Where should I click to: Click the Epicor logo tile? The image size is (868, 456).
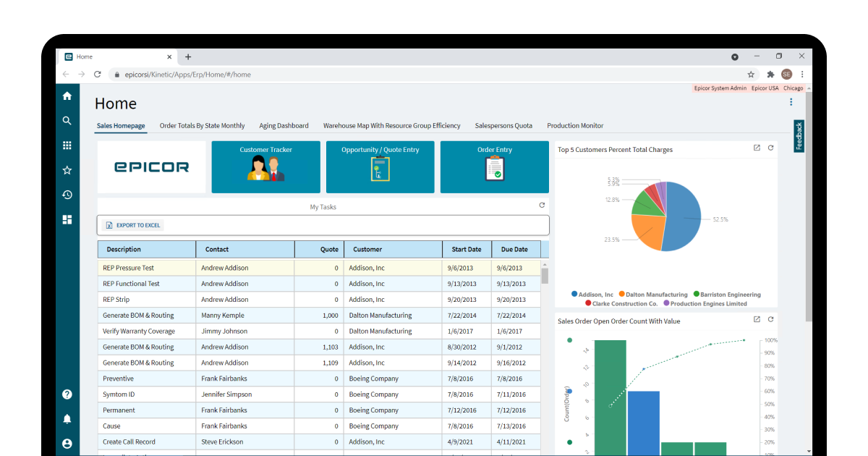tap(152, 167)
